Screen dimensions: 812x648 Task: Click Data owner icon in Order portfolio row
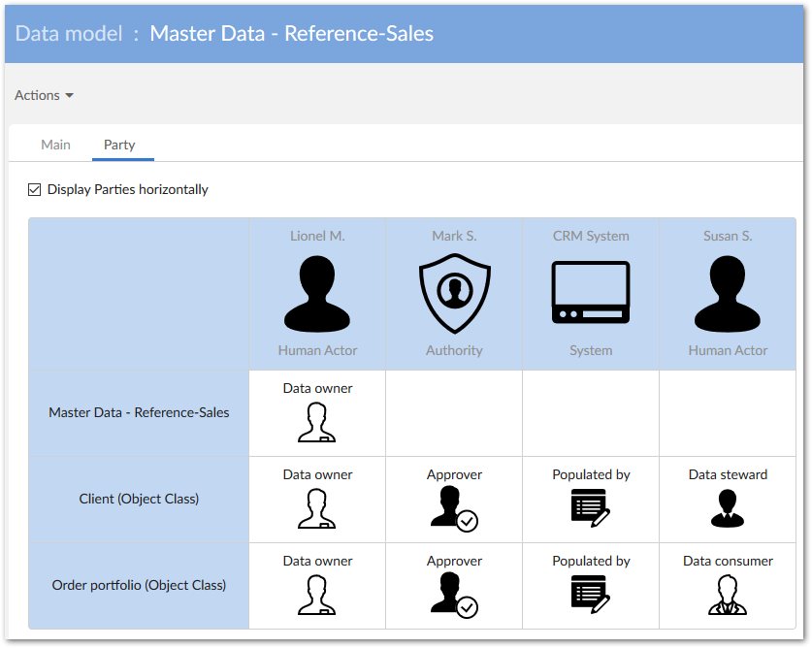point(317,595)
